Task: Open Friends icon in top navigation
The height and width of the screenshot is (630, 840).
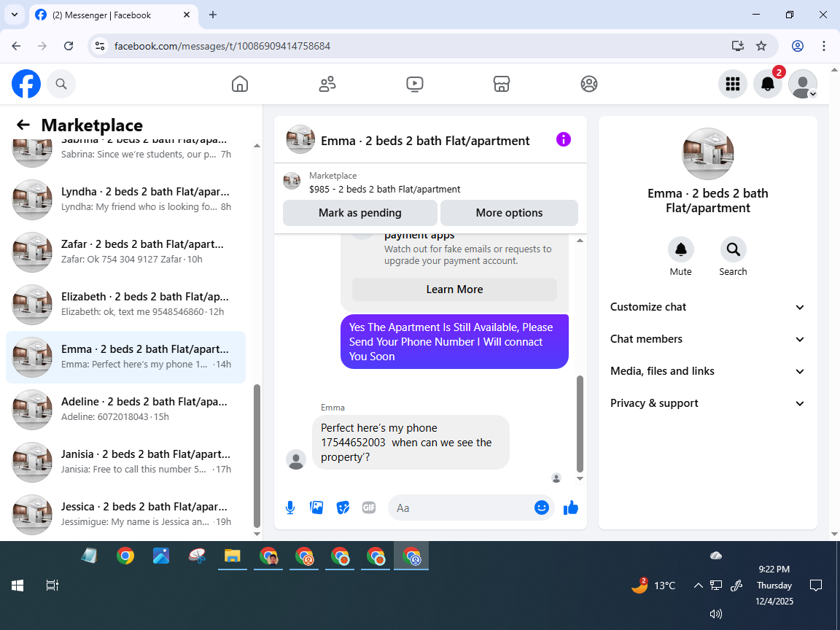Action: coord(327,84)
